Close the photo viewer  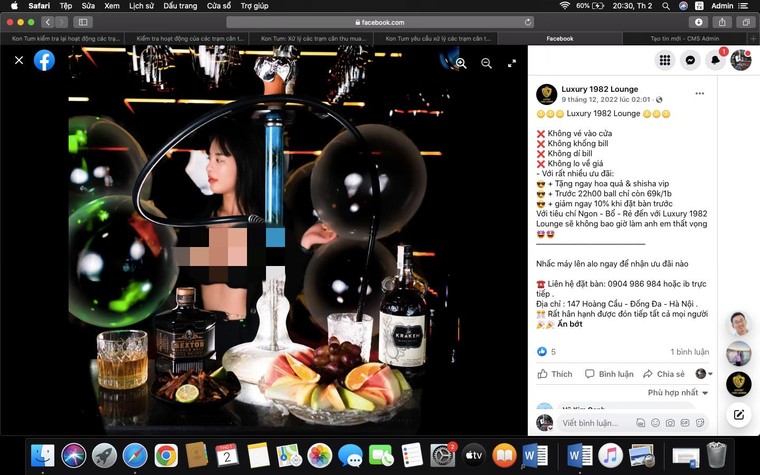(19, 60)
